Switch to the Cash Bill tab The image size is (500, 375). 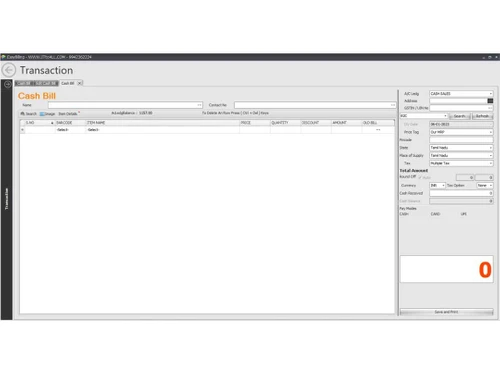tap(68, 83)
